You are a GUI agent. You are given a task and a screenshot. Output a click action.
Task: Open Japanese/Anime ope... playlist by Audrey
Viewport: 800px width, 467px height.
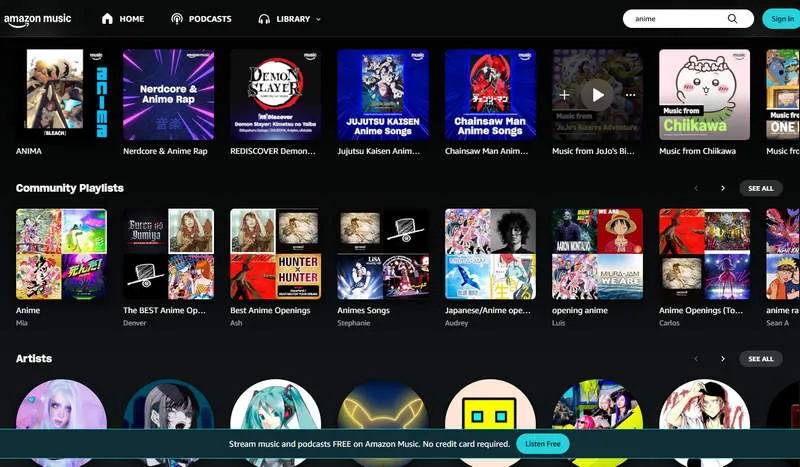pos(490,254)
